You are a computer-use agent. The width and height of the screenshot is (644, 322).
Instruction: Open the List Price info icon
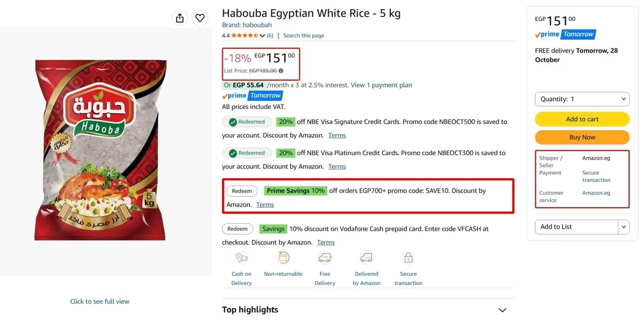click(x=281, y=71)
